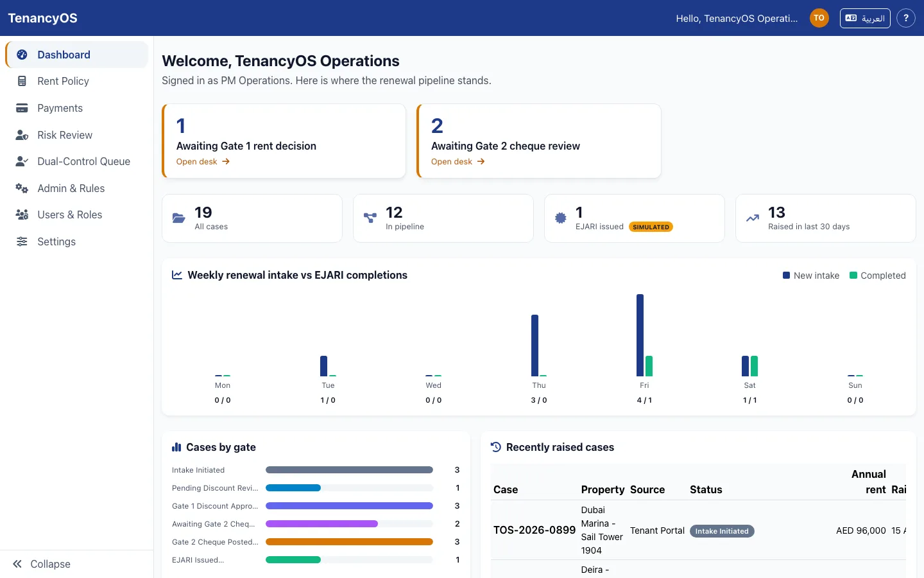Click the Completed green legend swatch
The width and height of the screenshot is (924, 578).
[853, 276]
